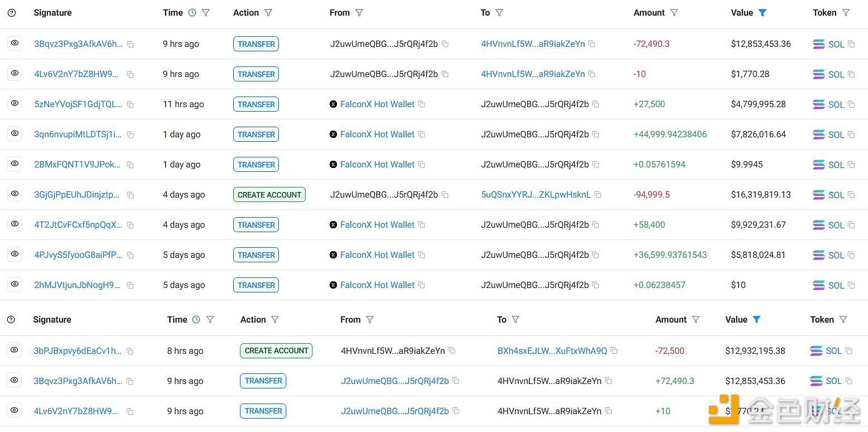Viewport: 868px width, 432px height.
Task: Copy FalconX Hot Wallet address in +58,400 row
Action: tap(422, 225)
